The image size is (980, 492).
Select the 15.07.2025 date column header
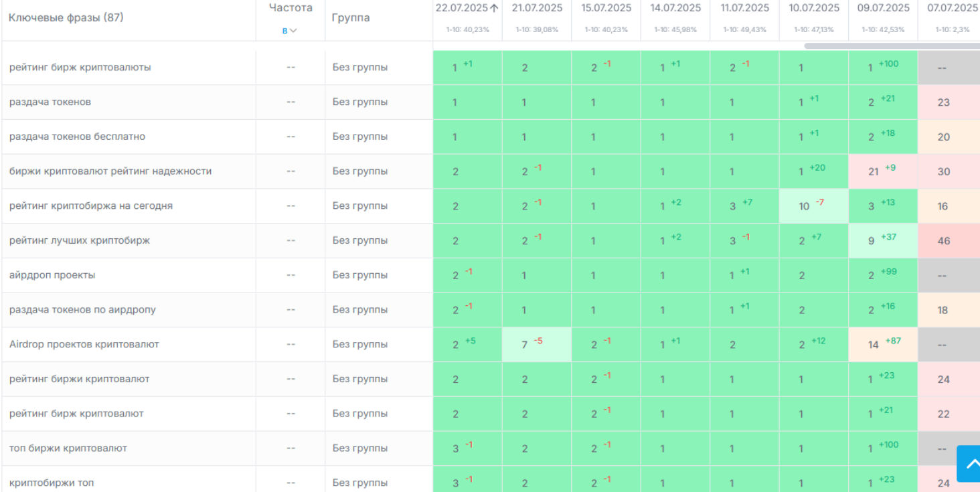(606, 8)
